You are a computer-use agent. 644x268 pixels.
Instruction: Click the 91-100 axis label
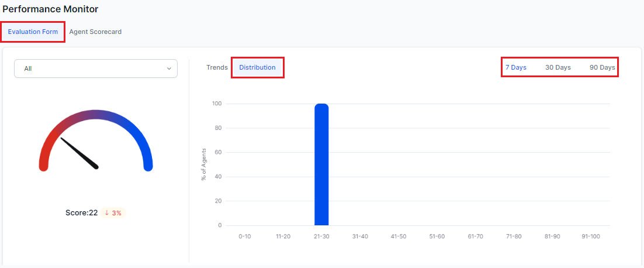(x=590, y=236)
